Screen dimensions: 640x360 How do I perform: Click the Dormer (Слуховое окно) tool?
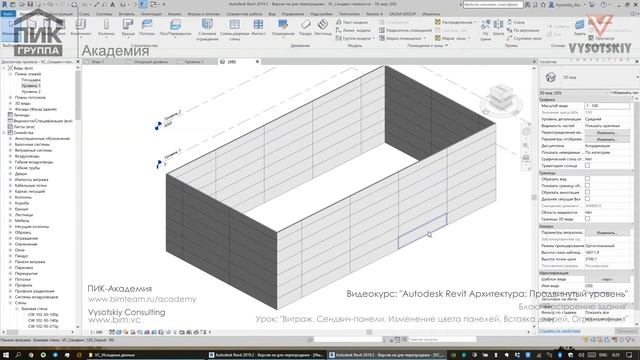pos(524,38)
